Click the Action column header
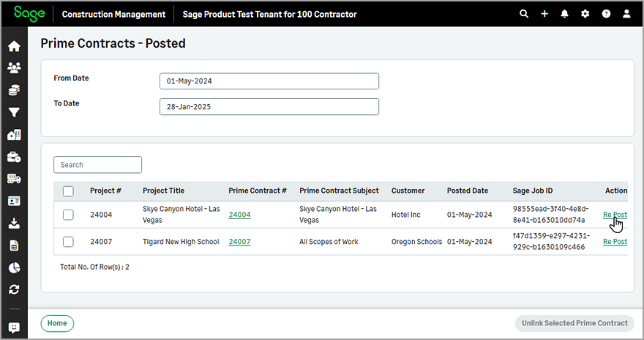This screenshot has height=340, width=644. [616, 191]
